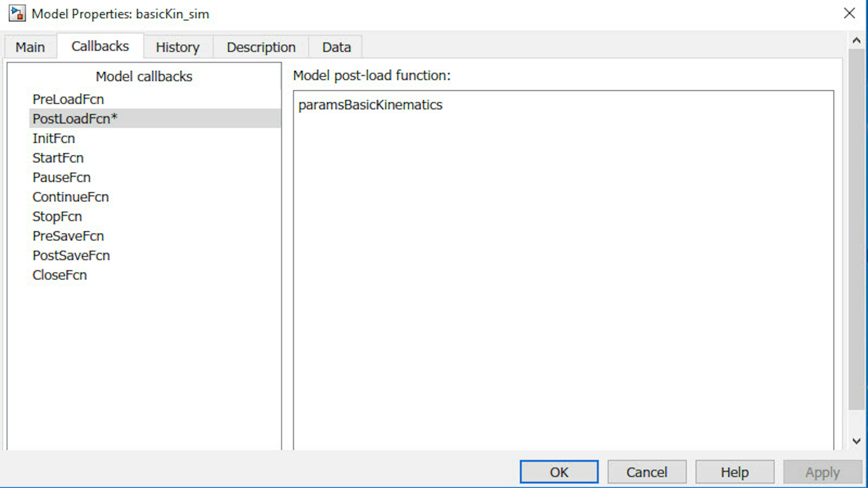Open the History tab

click(x=178, y=47)
